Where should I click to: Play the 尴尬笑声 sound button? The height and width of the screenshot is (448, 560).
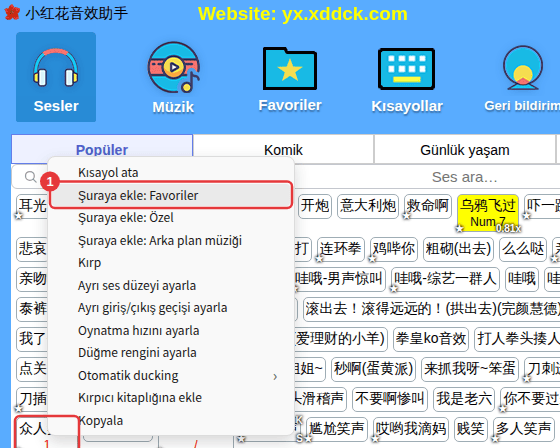(x=337, y=429)
